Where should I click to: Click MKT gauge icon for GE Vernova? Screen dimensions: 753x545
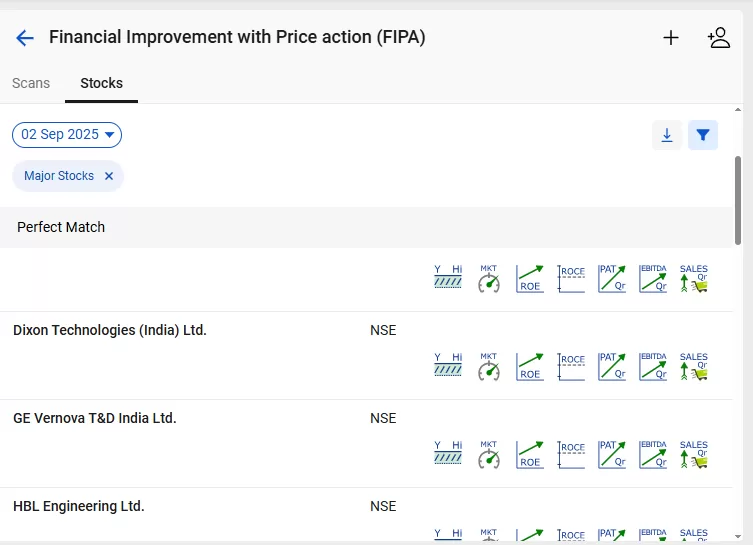pos(489,454)
